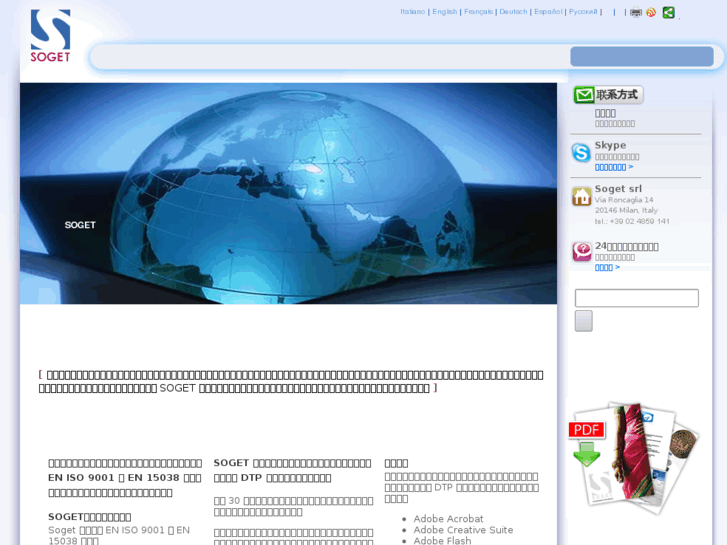
Task: Select the Adobe Flash list item
Action: (442, 540)
